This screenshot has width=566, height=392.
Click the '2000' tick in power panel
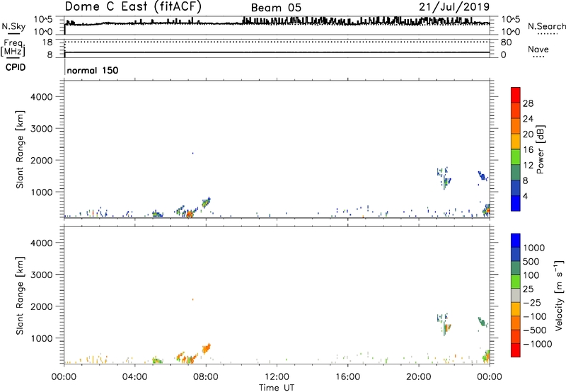[x=41, y=160]
